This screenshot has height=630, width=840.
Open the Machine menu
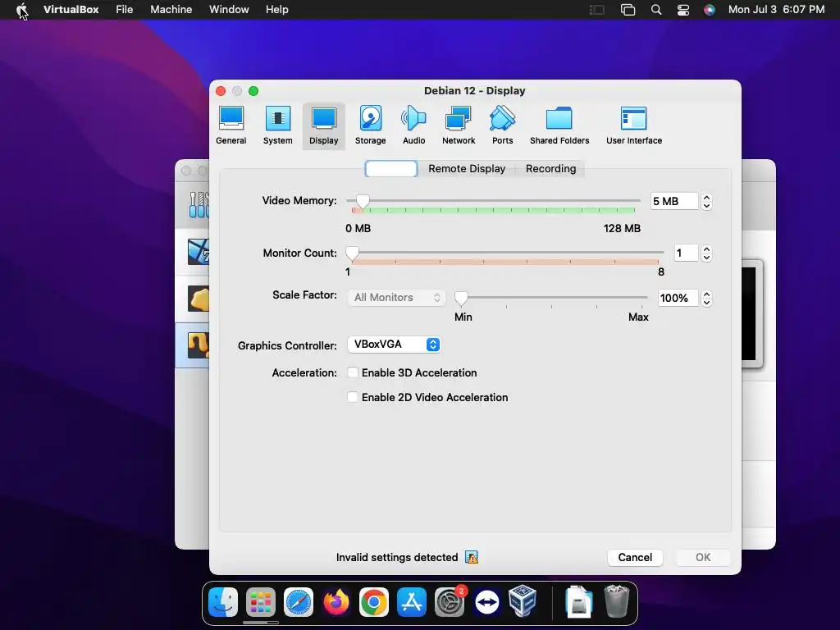pyautogui.click(x=171, y=10)
